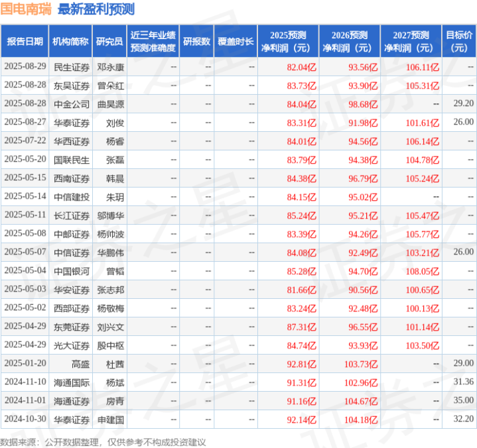Select researcher 杨敬梅
Screen dimensions: 477x448
coord(110,308)
